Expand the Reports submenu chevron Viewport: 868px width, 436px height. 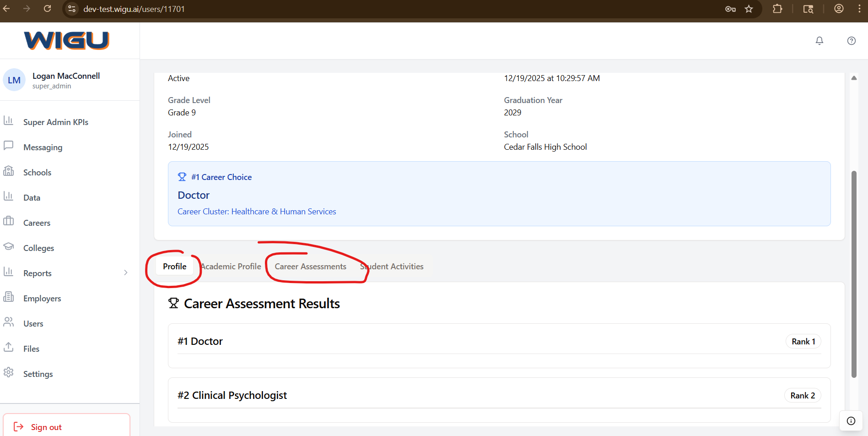point(126,273)
